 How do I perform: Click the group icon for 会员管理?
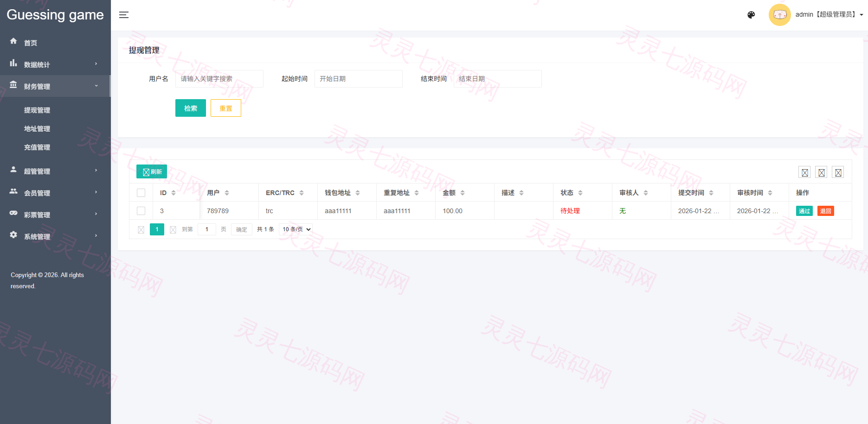[x=13, y=191]
